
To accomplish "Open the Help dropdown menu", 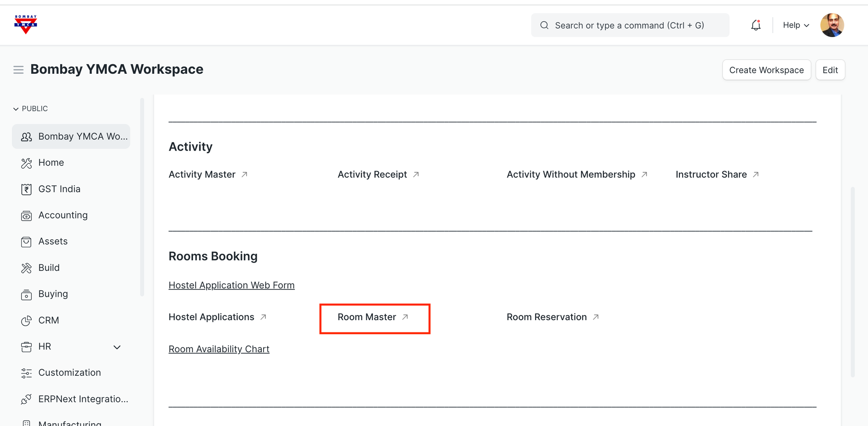I will (796, 25).
